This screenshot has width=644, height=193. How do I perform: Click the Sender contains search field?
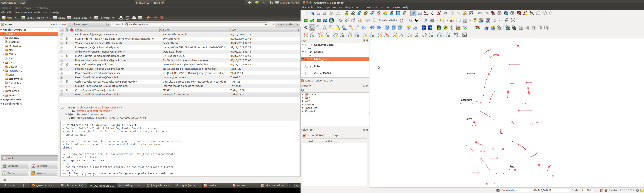click(195, 24)
